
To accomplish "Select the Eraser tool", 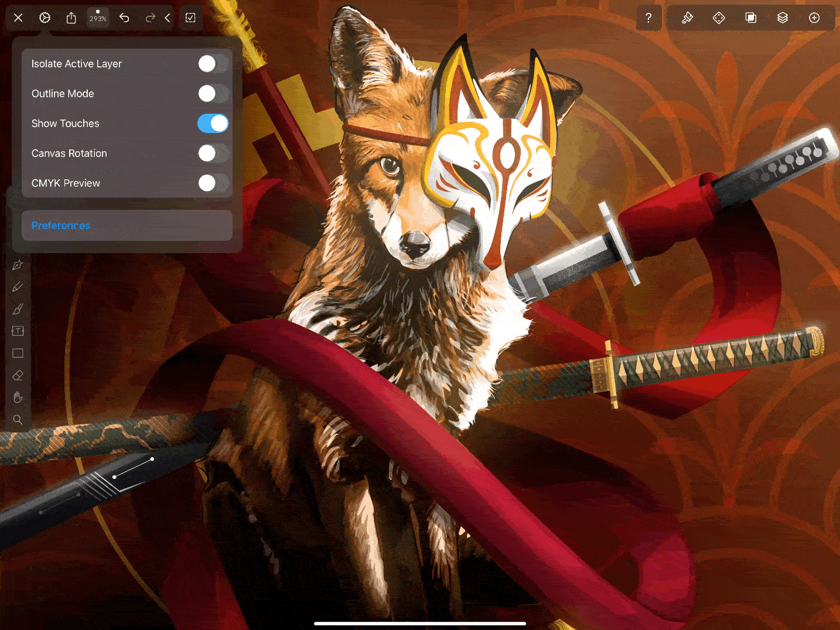I will point(18,375).
